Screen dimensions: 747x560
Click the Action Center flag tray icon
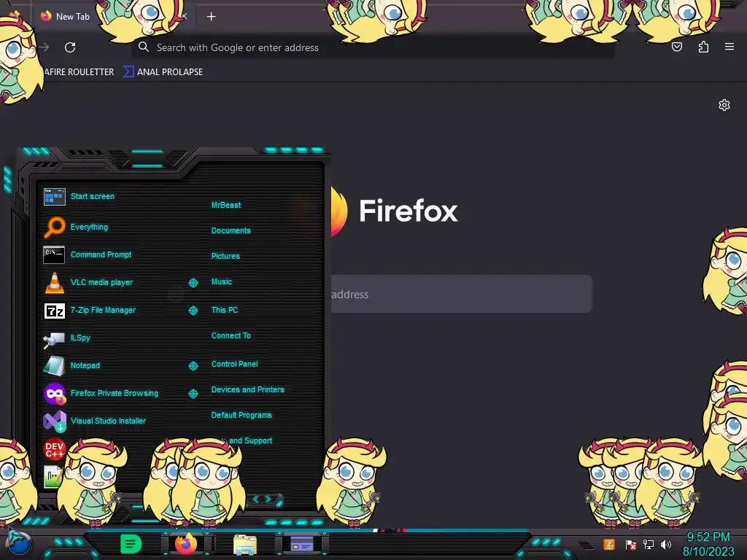pyautogui.click(x=631, y=544)
